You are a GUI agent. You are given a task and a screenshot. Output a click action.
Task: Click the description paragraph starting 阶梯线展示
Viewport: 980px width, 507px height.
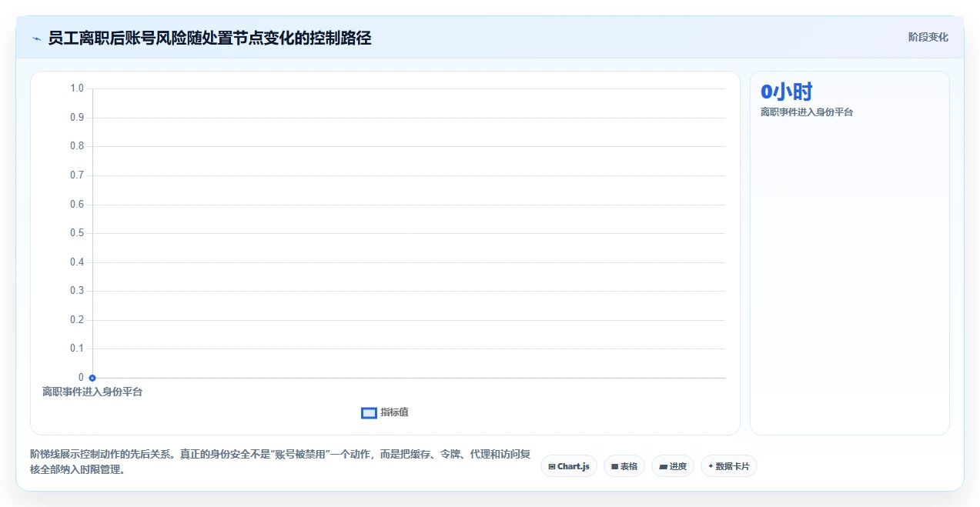[x=280, y=462]
